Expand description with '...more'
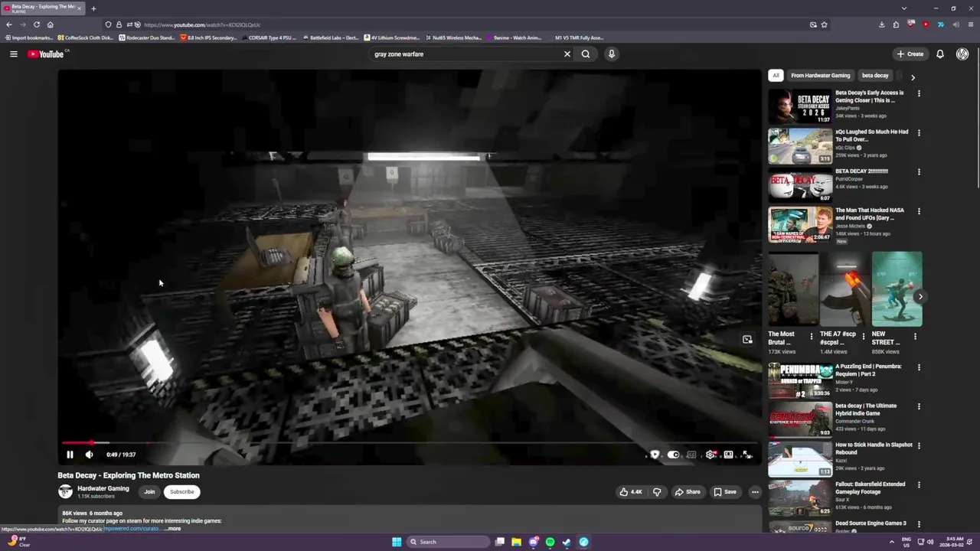This screenshot has width=980, height=551. click(x=173, y=529)
